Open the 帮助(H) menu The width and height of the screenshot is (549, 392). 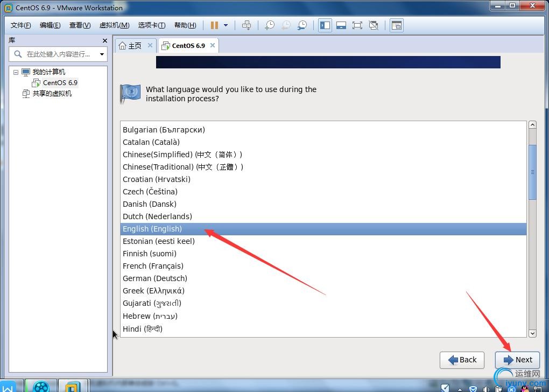185,25
